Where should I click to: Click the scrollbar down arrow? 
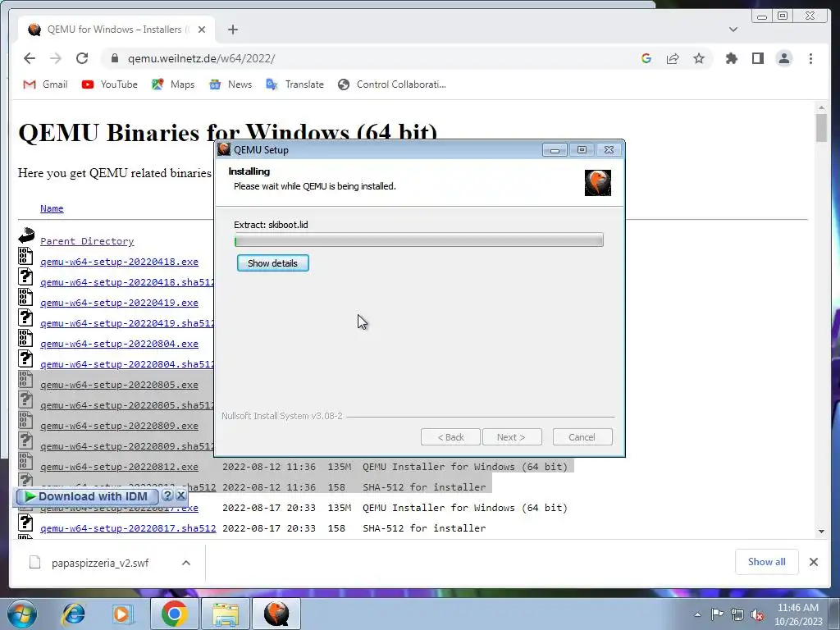(821, 532)
